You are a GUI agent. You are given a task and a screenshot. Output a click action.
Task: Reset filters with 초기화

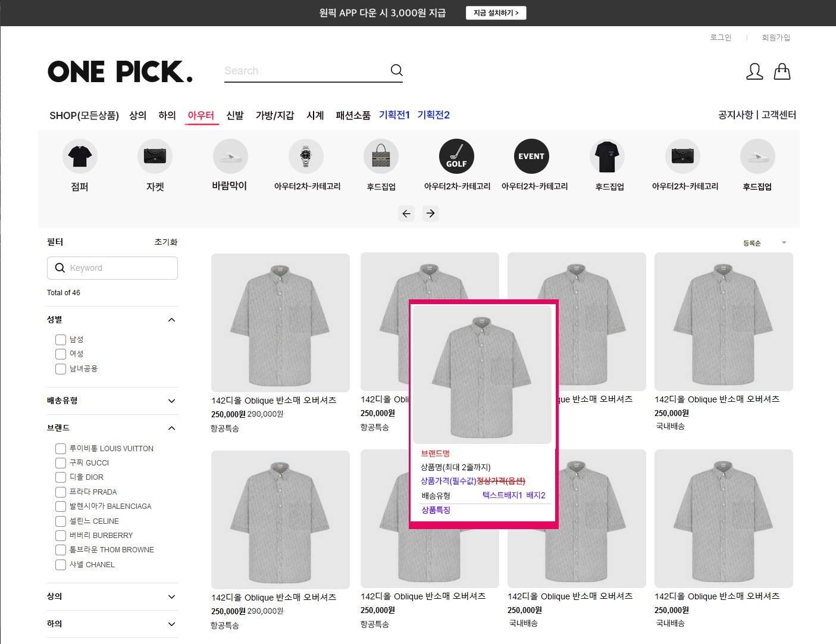point(166,242)
